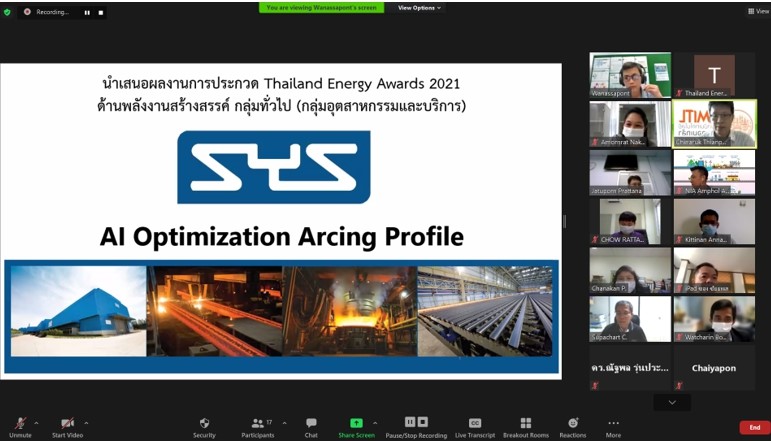Expand audio settings arrow next to Unmute

click(x=36, y=423)
